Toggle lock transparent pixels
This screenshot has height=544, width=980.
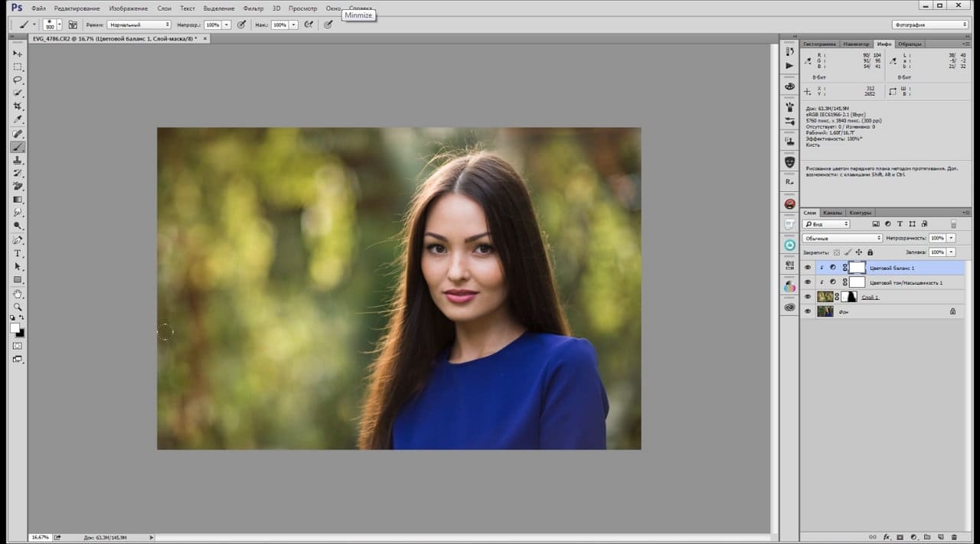(836, 252)
